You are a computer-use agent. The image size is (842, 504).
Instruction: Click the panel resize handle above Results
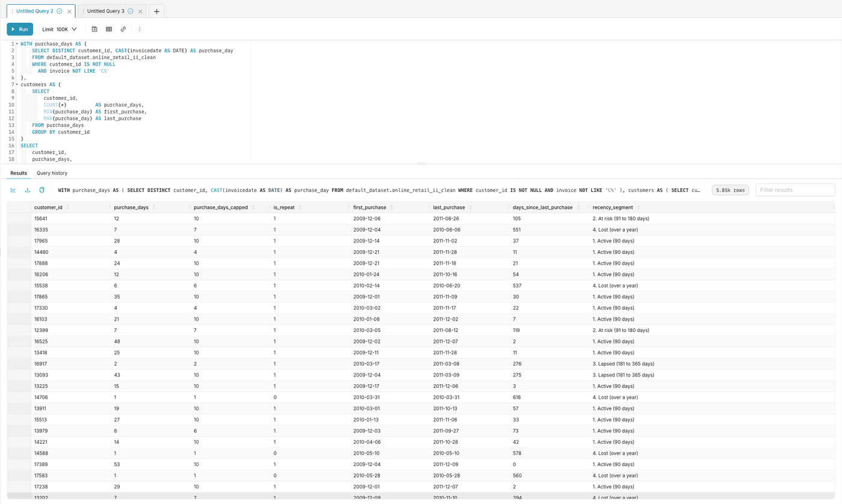(421, 164)
